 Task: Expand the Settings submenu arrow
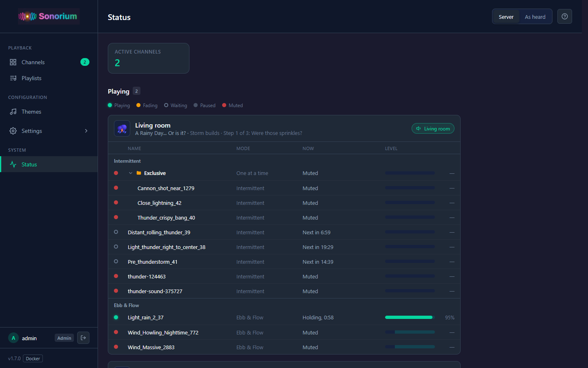tap(86, 131)
